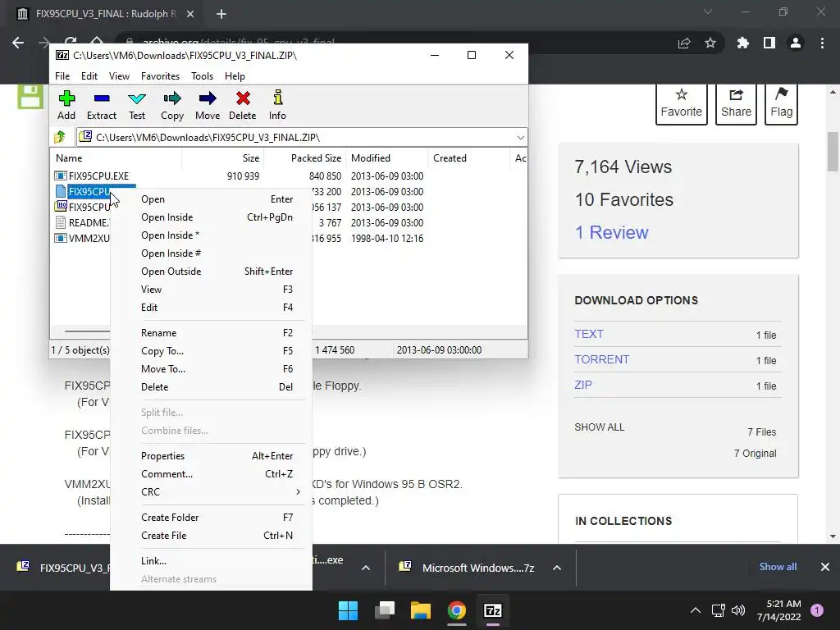Screen dimensions: 840x630
Task: Open Task View on the taskbar
Action: click(x=385, y=610)
